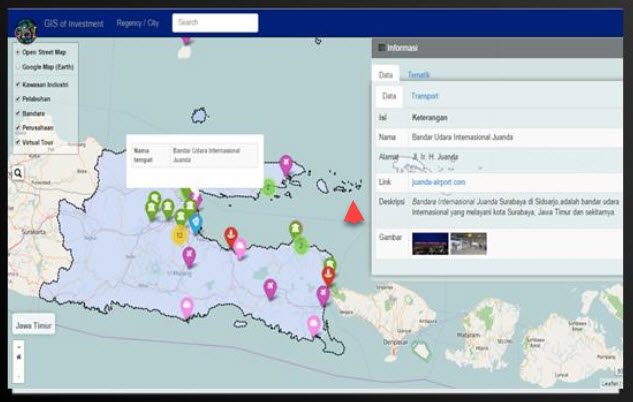Screen dimensions: 633x402
Task: Open the juanda-airport.com link
Action: pyautogui.click(x=438, y=182)
